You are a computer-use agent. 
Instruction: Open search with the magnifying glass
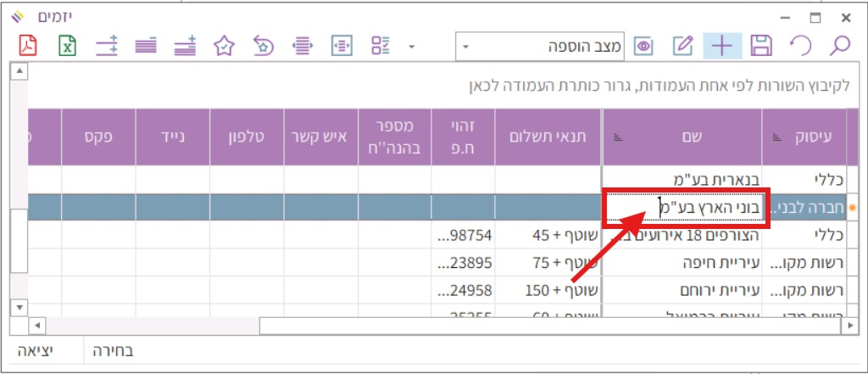839,47
